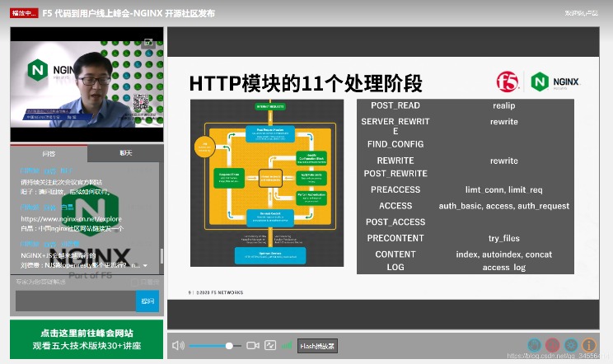The width and height of the screenshot is (613, 364).
Task: Click the Q&A panel scrollbar
Action: coord(161,256)
